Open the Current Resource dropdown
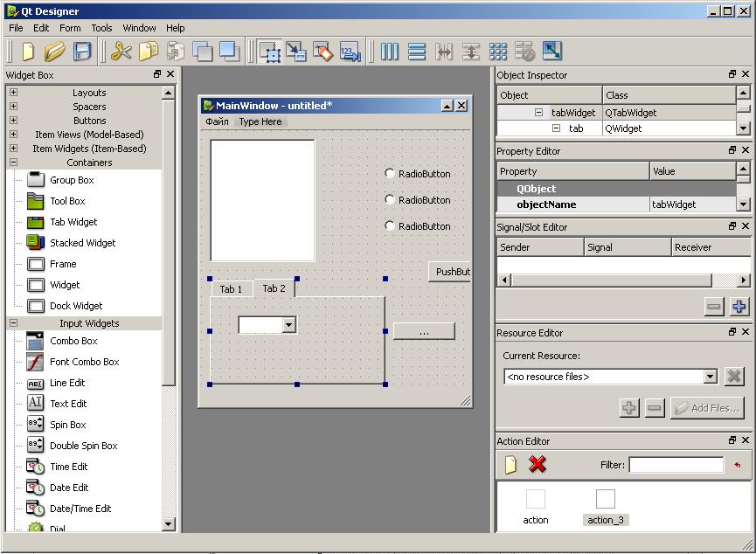This screenshot has height=554, width=756. click(x=710, y=377)
